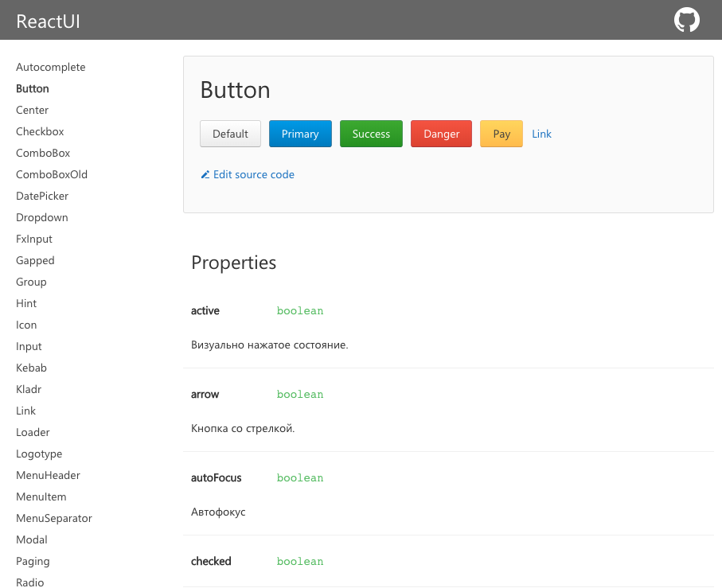Click the ReactUI logo title
722x588 pixels.
coord(48,21)
